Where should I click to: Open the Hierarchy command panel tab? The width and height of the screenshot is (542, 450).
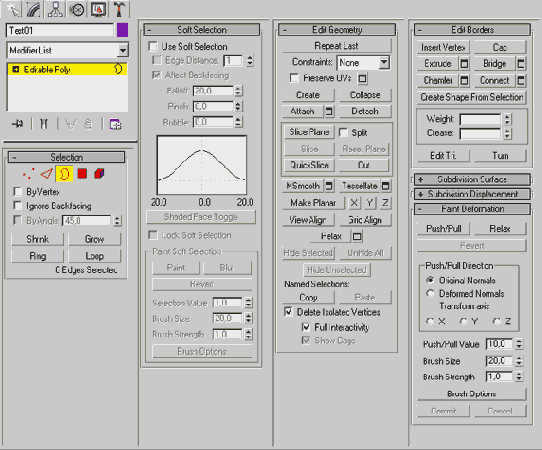click(x=55, y=9)
